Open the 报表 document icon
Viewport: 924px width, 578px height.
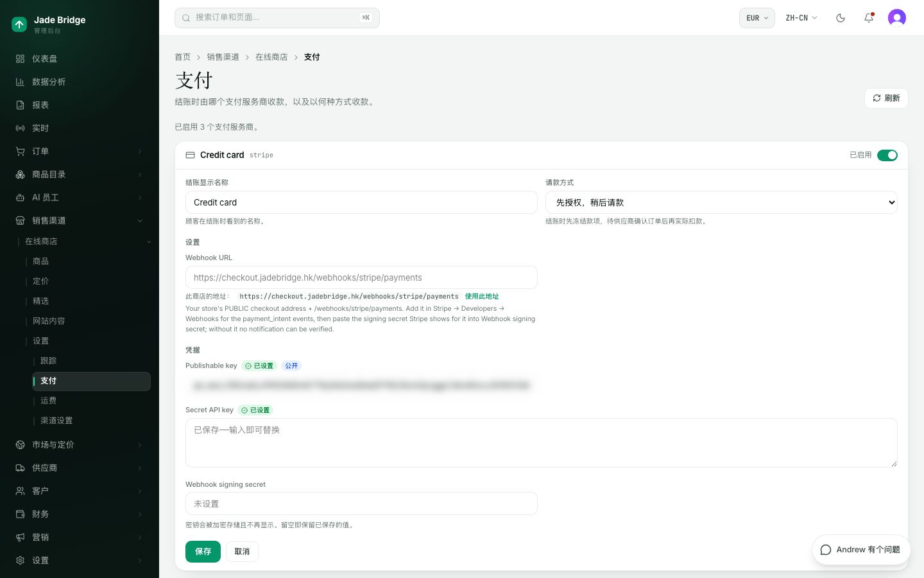point(20,105)
